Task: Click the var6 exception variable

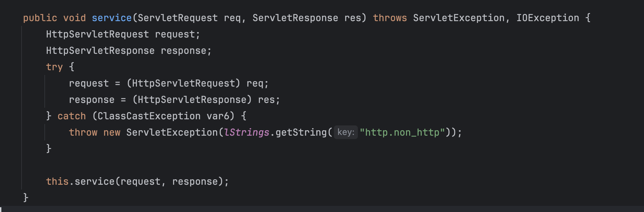Action: pos(218,116)
